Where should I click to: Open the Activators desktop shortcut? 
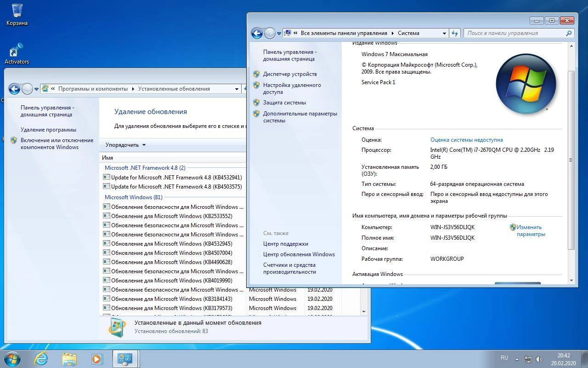17,54
